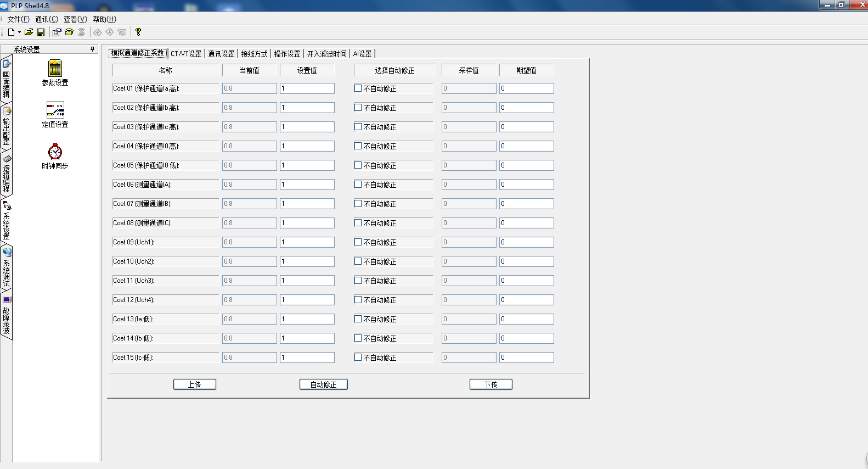This screenshot has height=469, width=868.
Task: Check 不自动修正 for Coef.01 row
Action: click(358, 88)
